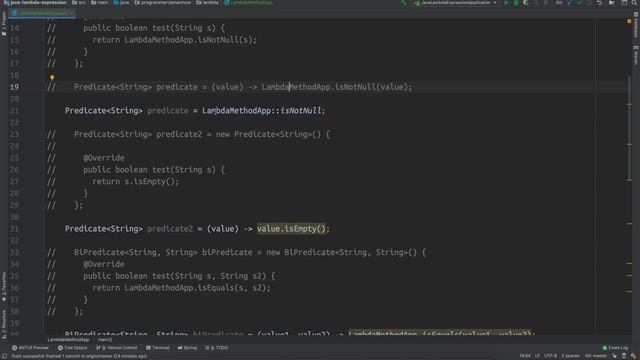
Task: Open the Favorites tool window sidebar tab
Action: click(x=4, y=287)
